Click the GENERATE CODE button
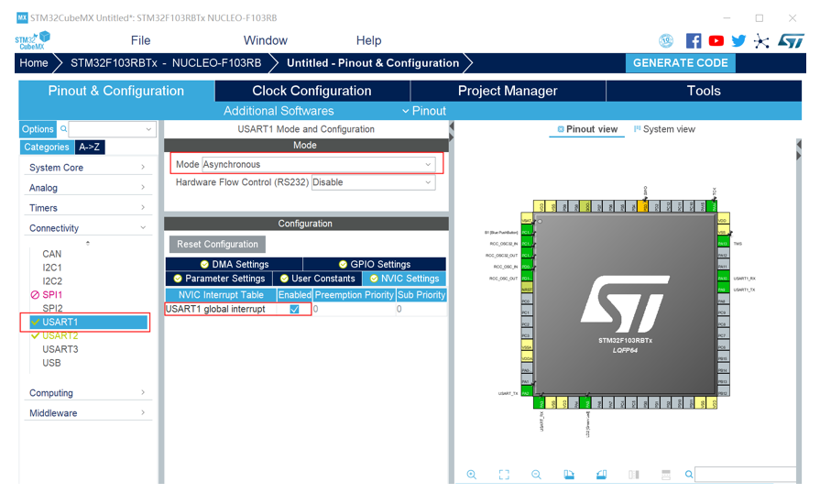820x504 pixels. (681, 62)
